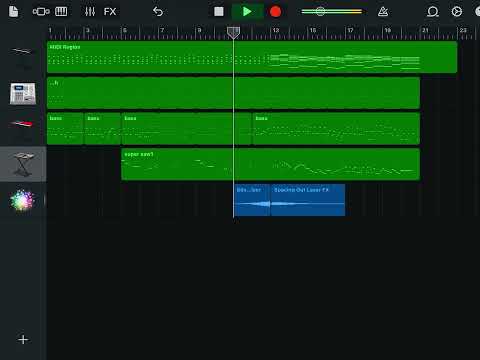Select the bass region after the playhead

[336, 129]
